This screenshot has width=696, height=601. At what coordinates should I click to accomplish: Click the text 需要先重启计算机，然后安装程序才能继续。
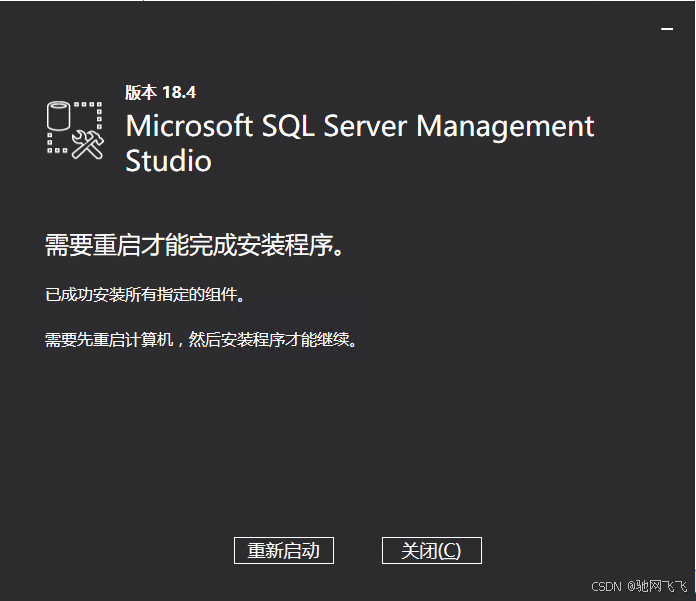point(201,340)
